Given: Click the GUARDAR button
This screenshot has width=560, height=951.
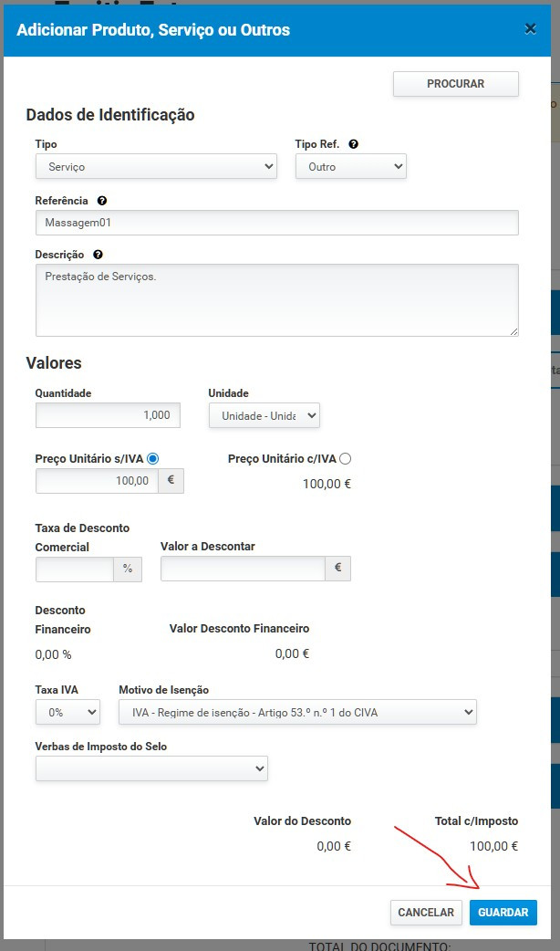Looking at the screenshot, I should 503,913.
